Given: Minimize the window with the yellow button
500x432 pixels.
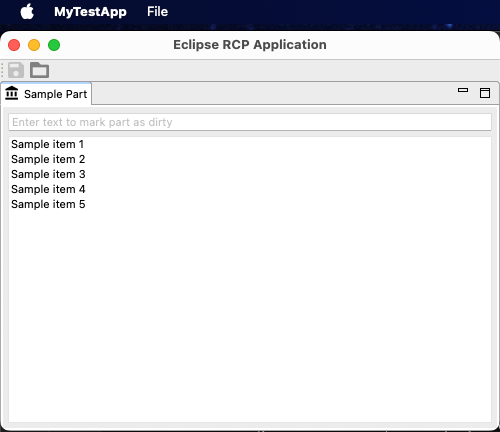Looking at the screenshot, I should click(34, 45).
